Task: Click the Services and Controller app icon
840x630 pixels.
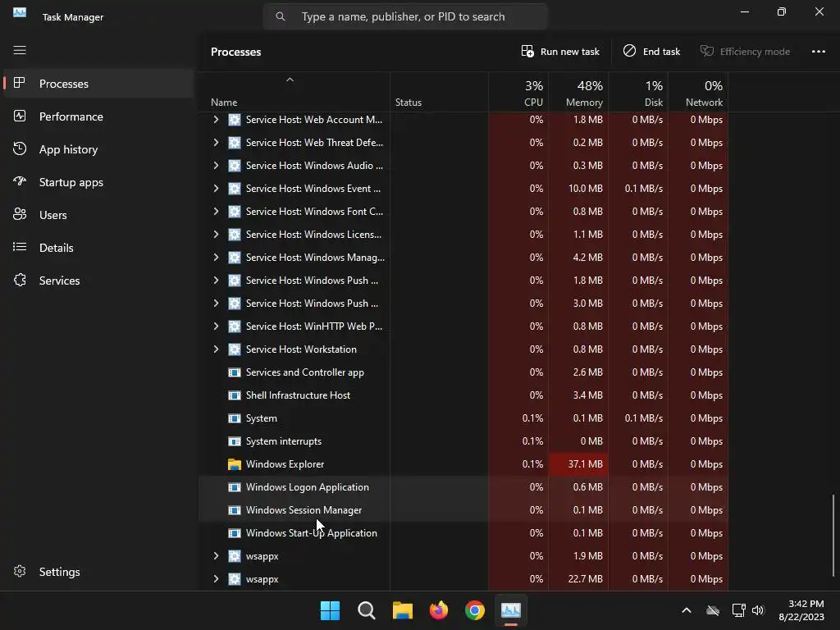Action: [234, 372]
